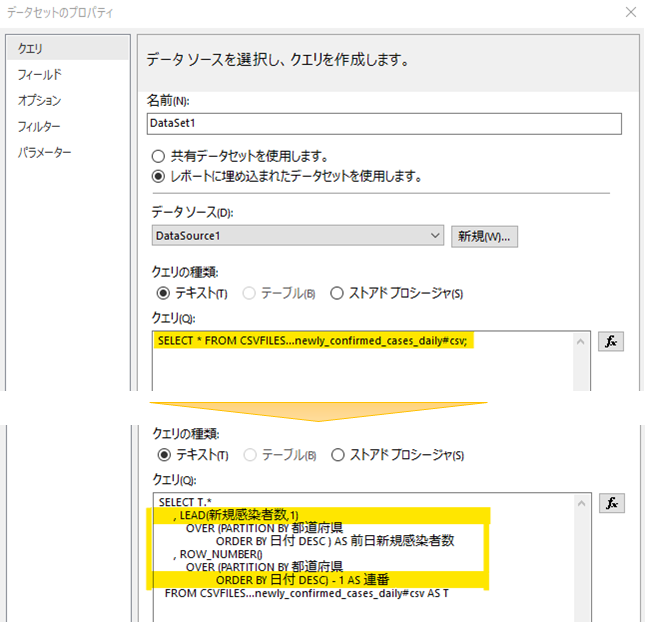Image resolution: width=651 pixels, height=626 pixels.
Task: Choose ストアドプロシージャ above the SELECT * query
Action: (x=337, y=293)
